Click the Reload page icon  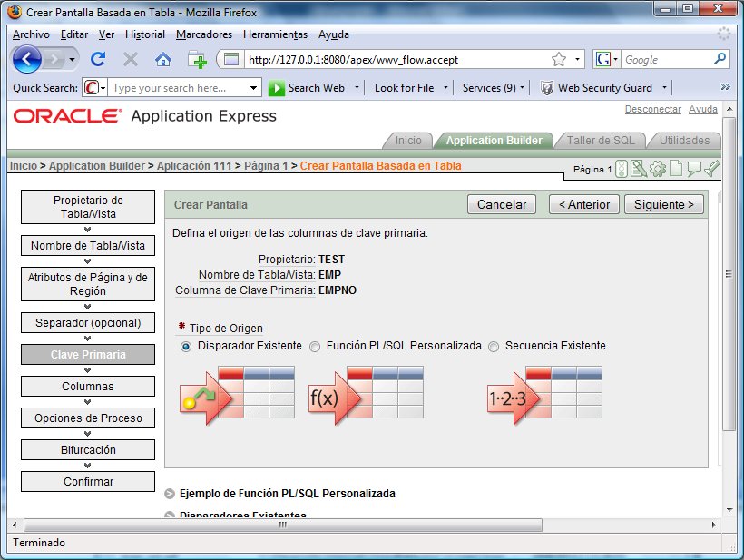tap(98, 59)
